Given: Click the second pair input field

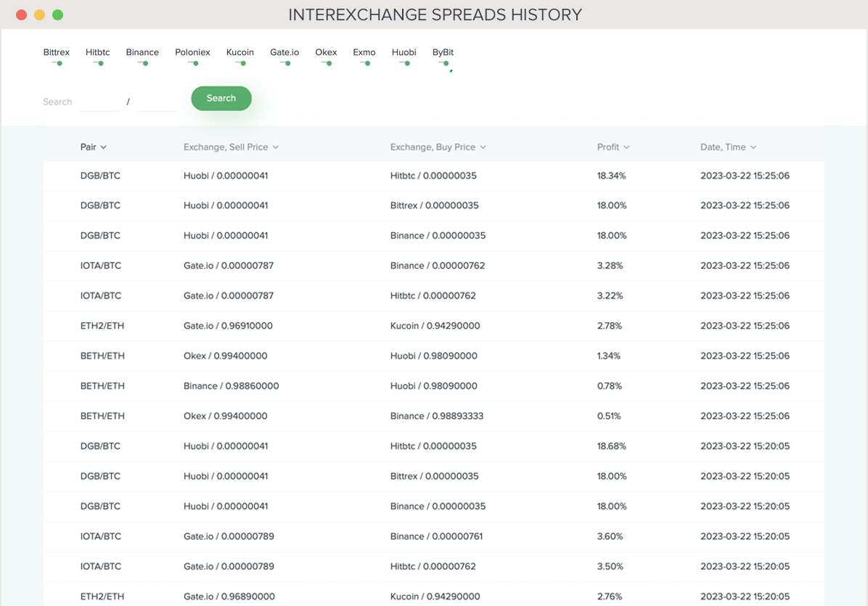Looking at the screenshot, I should coord(156,102).
